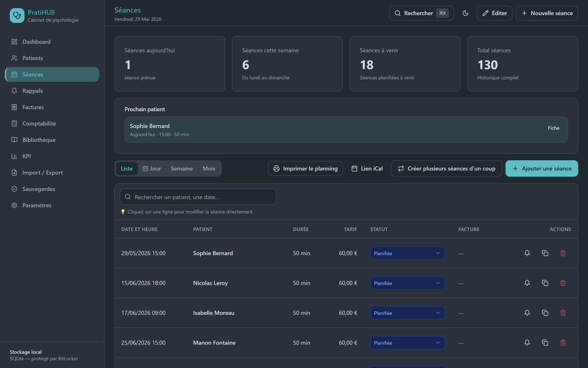Open Paramètres settings
This screenshot has width=588, height=368.
(x=52, y=205)
